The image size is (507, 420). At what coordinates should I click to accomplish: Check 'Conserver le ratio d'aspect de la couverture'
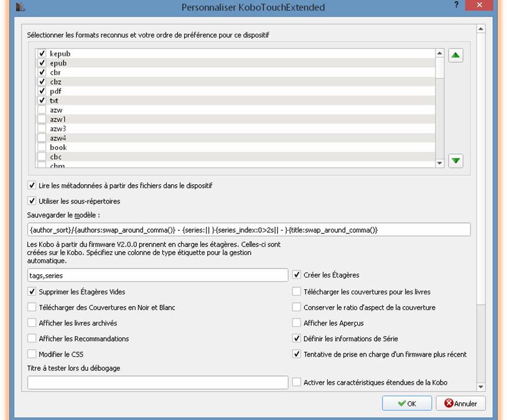297,307
